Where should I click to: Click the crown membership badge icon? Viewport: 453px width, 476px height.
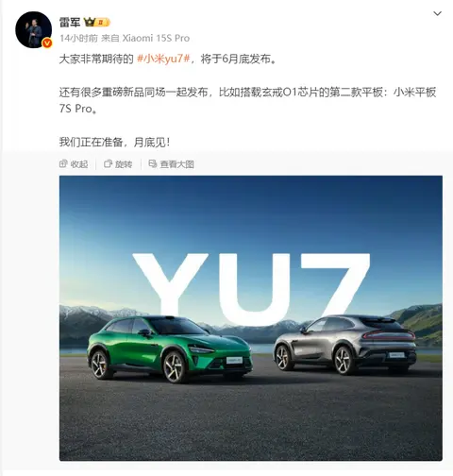click(90, 23)
